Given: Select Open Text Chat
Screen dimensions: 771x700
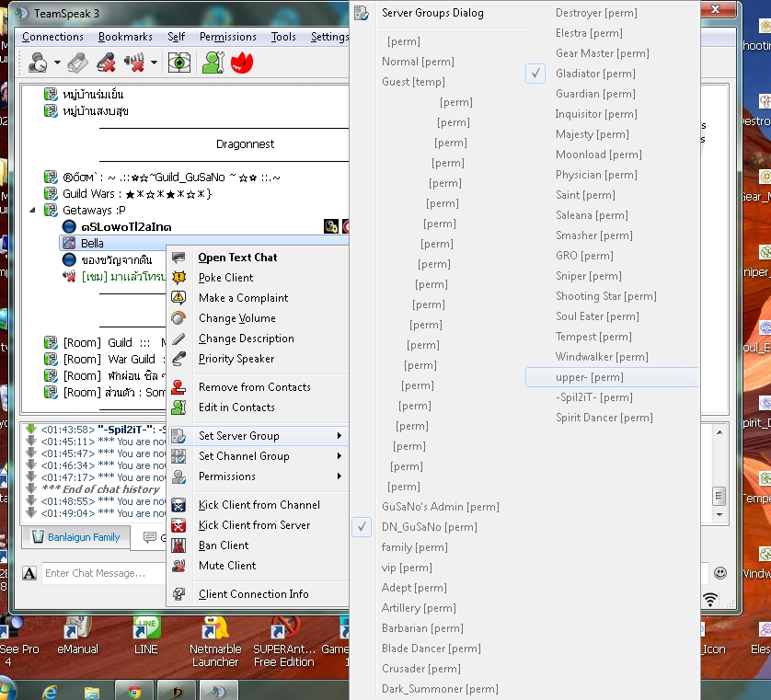Looking at the screenshot, I should pyautogui.click(x=259, y=258).
